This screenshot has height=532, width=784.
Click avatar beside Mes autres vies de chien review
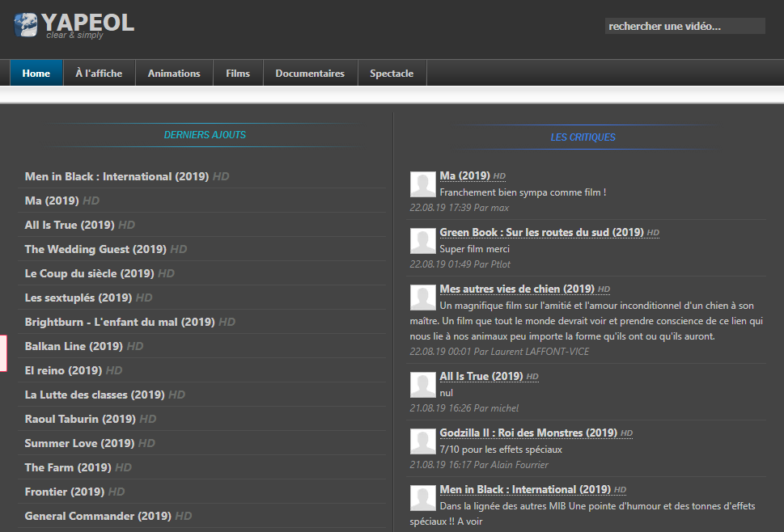(423, 298)
